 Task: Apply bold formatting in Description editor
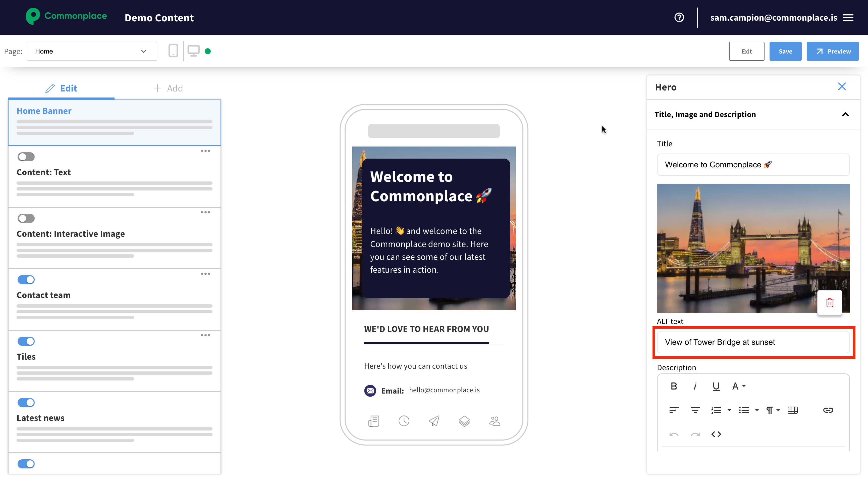tap(674, 386)
